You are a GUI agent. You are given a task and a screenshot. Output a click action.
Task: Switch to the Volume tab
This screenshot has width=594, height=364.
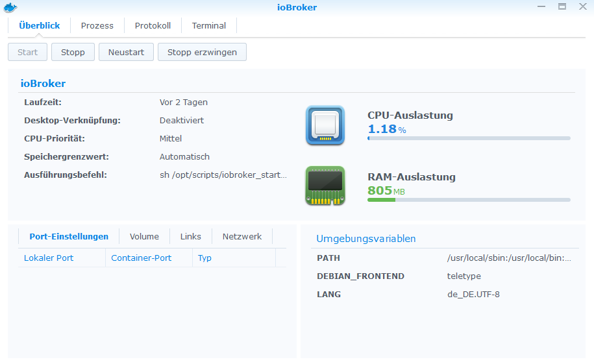(x=144, y=236)
